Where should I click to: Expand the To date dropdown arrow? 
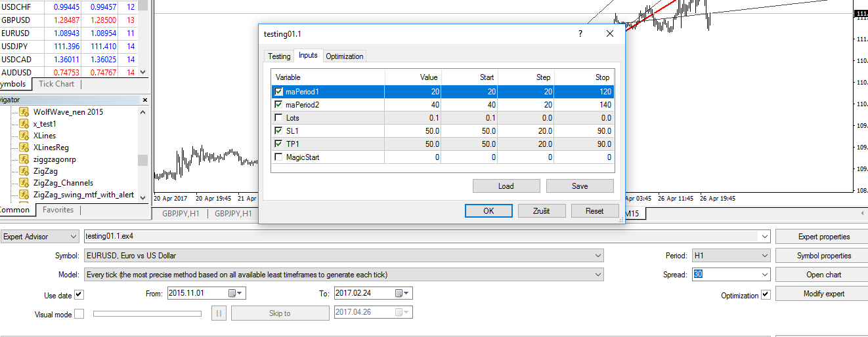click(407, 293)
